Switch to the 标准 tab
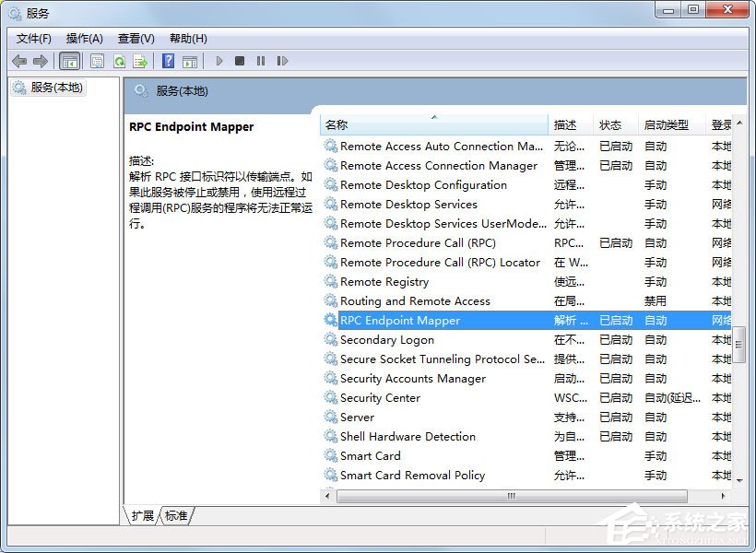This screenshot has height=553, width=756. click(x=176, y=516)
